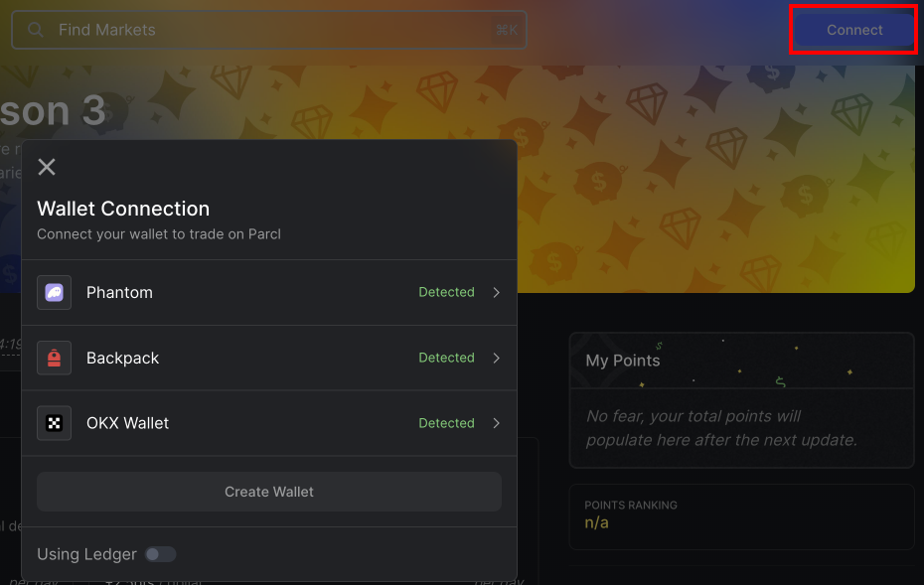The width and height of the screenshot is (924, 585).
Task: Click the Detected status next to Phantom
Action: (446, 292)
